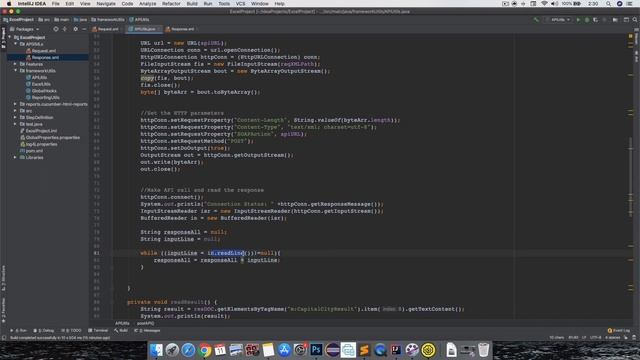Open the Navigate menu

[106, 4]
